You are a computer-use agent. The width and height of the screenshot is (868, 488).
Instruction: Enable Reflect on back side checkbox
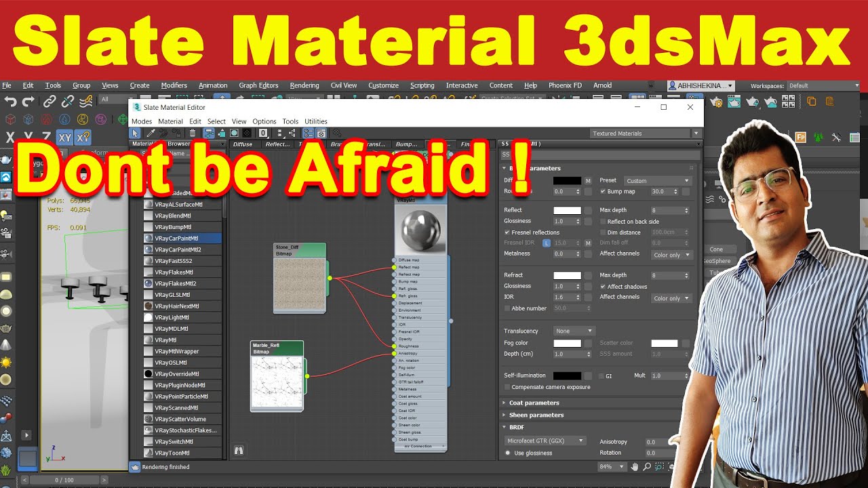point(603,222)
